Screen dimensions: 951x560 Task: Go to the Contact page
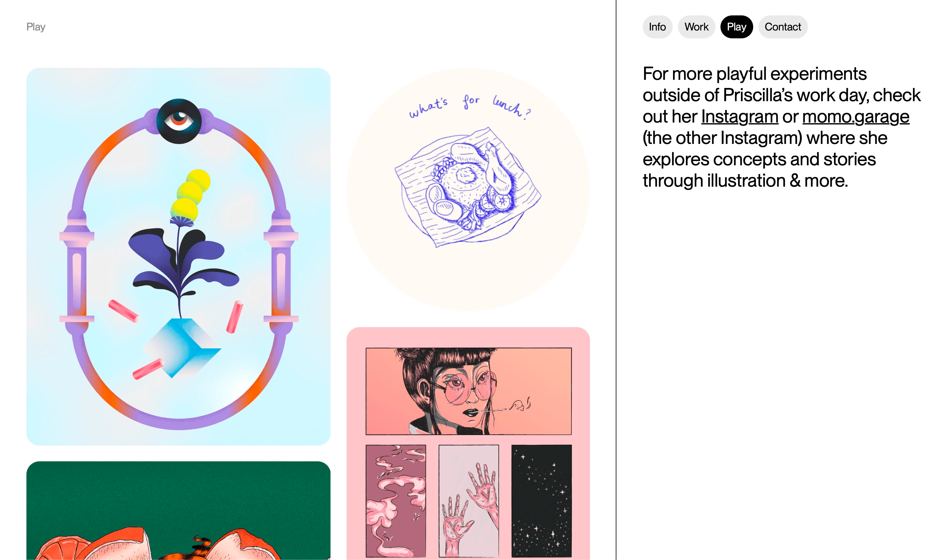pos(783,27)
